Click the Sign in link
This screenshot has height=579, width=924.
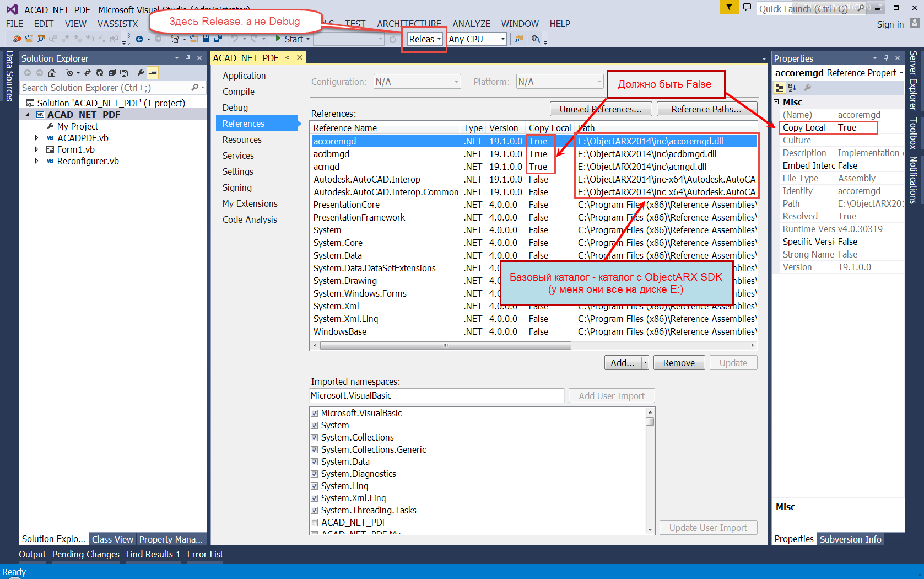point(890,24)
